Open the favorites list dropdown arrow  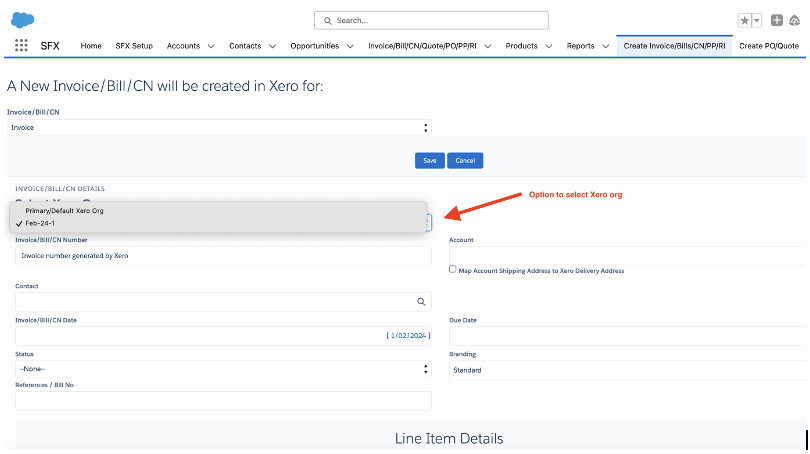coord(756,21)
